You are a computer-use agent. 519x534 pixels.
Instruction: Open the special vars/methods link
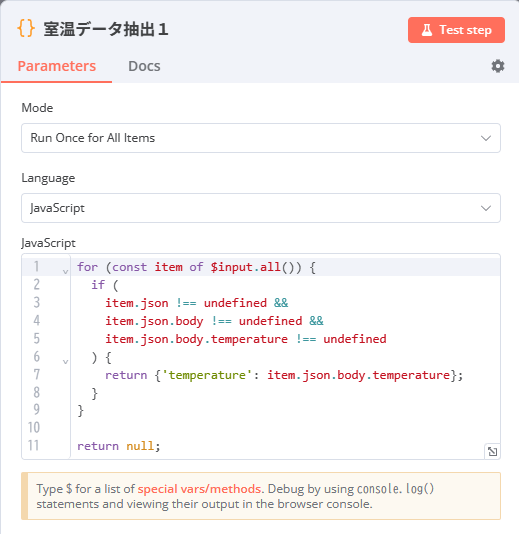coord(199,489)
